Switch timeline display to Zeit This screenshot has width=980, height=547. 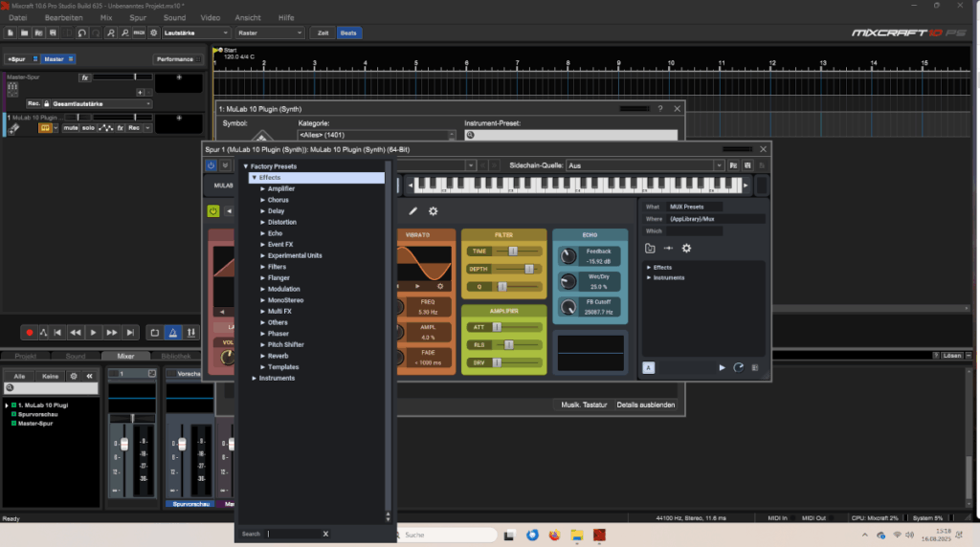pyautogui.click(x=323, y=33)
